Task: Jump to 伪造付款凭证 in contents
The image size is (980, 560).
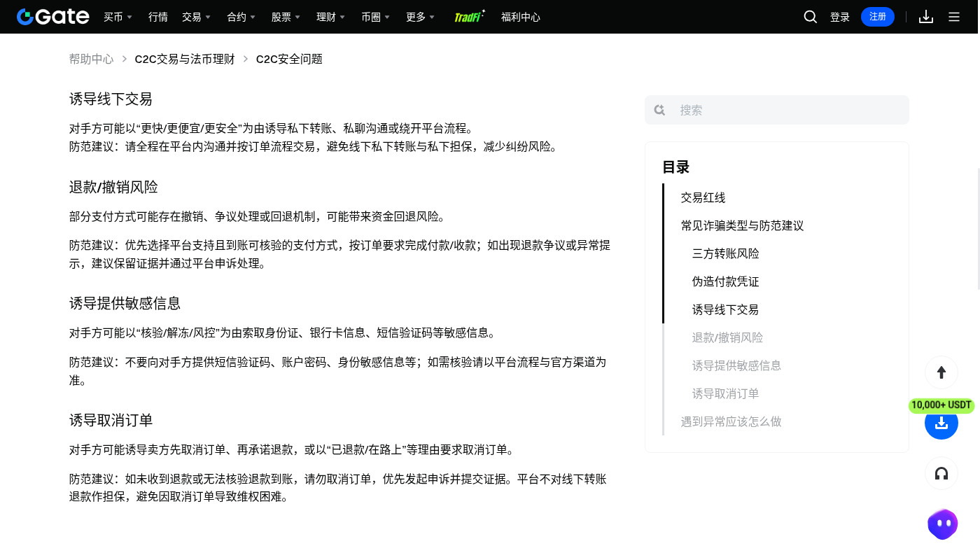Action: click(726, 281)
